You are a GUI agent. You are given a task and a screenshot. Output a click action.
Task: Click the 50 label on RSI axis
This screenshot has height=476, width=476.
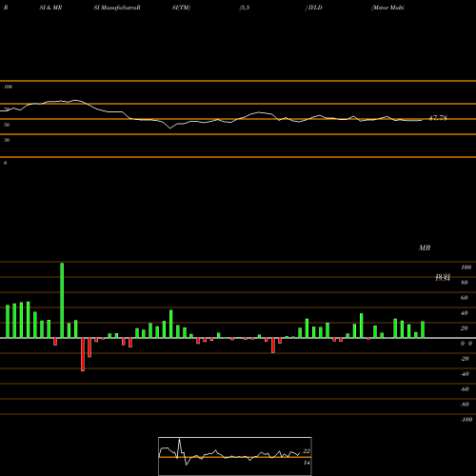coord(7,125)
